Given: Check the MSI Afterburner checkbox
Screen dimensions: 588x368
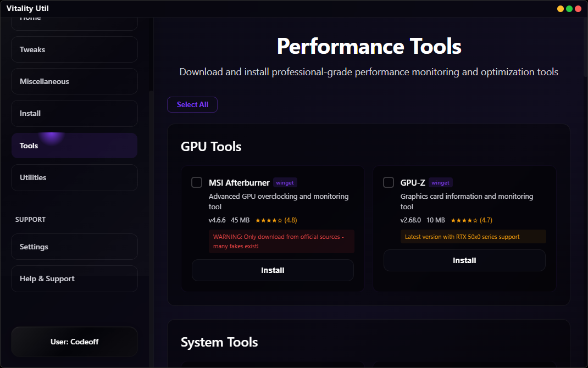Looking at the screenshot, I should [197, 182].
